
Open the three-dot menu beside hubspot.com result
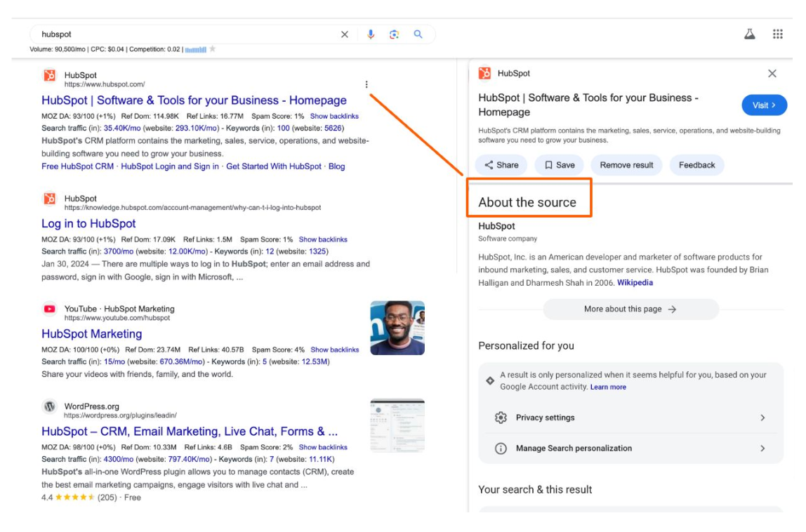pos(366,84)
